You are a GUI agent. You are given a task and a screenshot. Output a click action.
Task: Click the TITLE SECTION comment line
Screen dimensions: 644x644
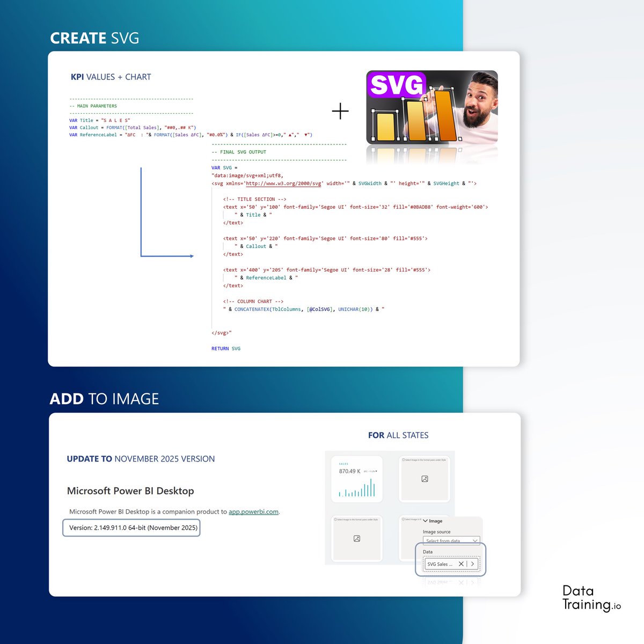tap(255, 199)
